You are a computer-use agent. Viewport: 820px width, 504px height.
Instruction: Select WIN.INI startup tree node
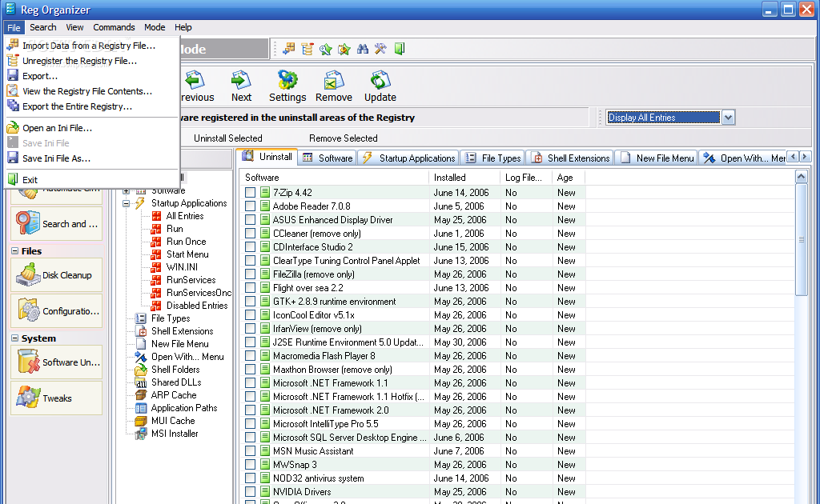pyautogui.click(x=182, y=267)
